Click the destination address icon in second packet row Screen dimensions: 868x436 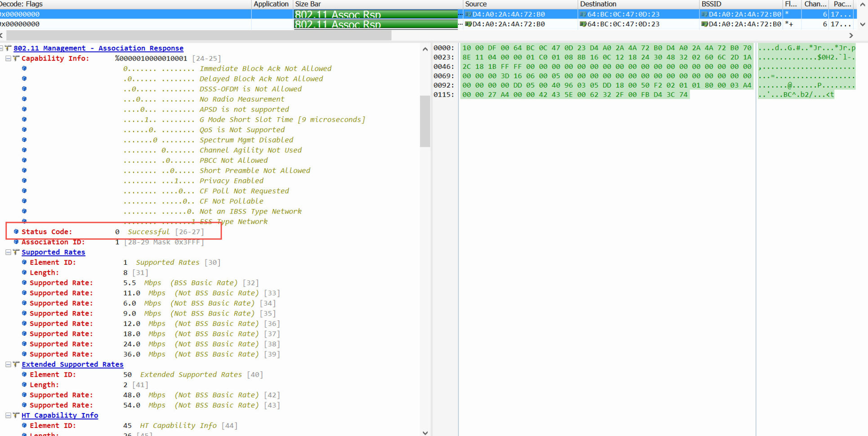[583, 24]
